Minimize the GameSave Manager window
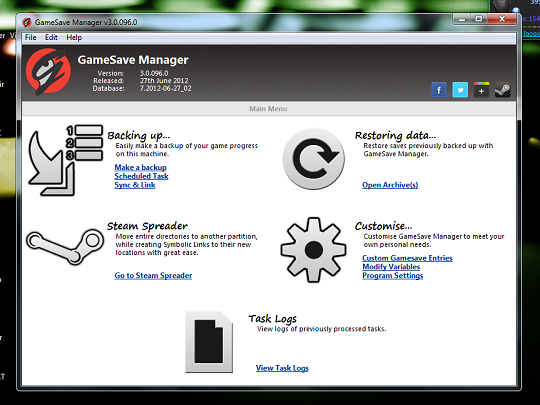This screenshot has height=405, width=540. (x=462, y=19)
